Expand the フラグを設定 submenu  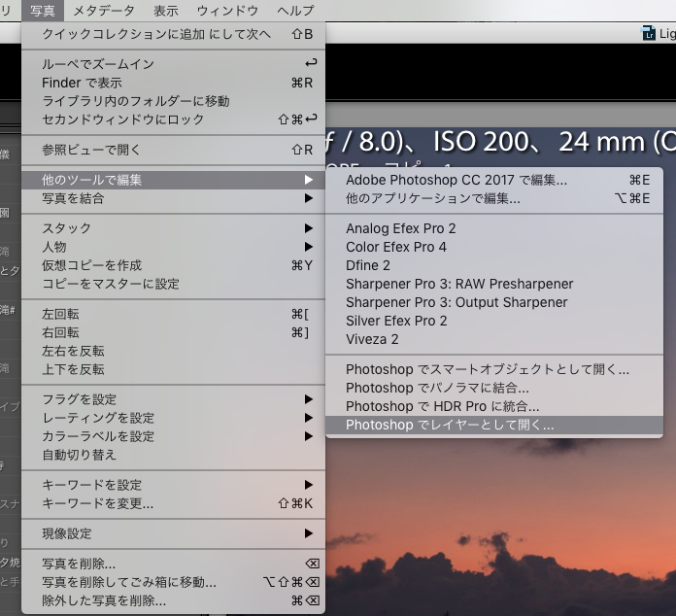point(173,399)
